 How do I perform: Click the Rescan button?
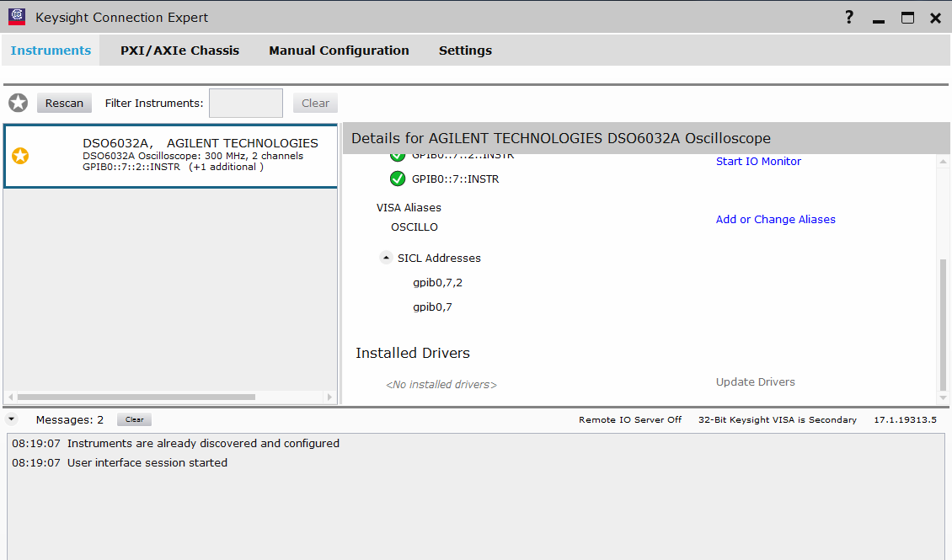[x=64, y=103]
